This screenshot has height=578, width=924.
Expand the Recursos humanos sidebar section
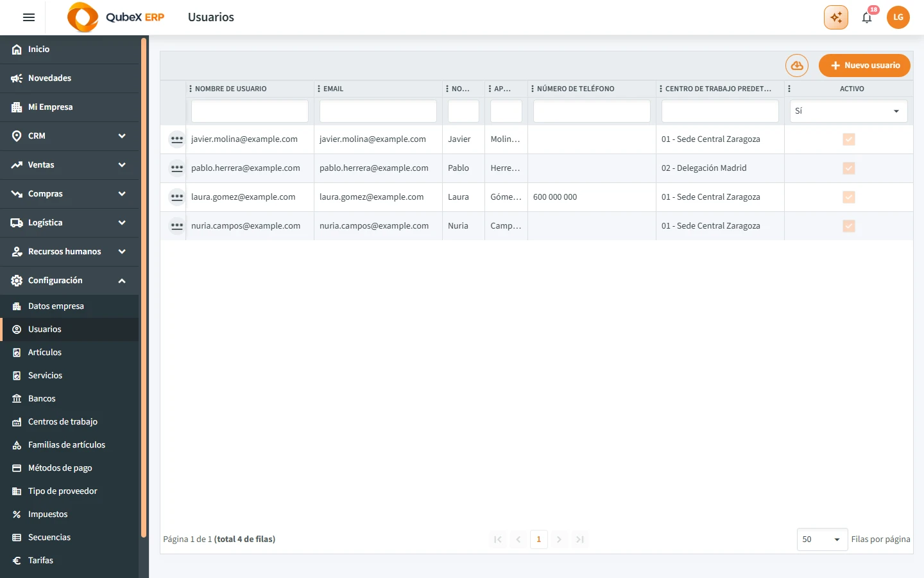point(69,252)
